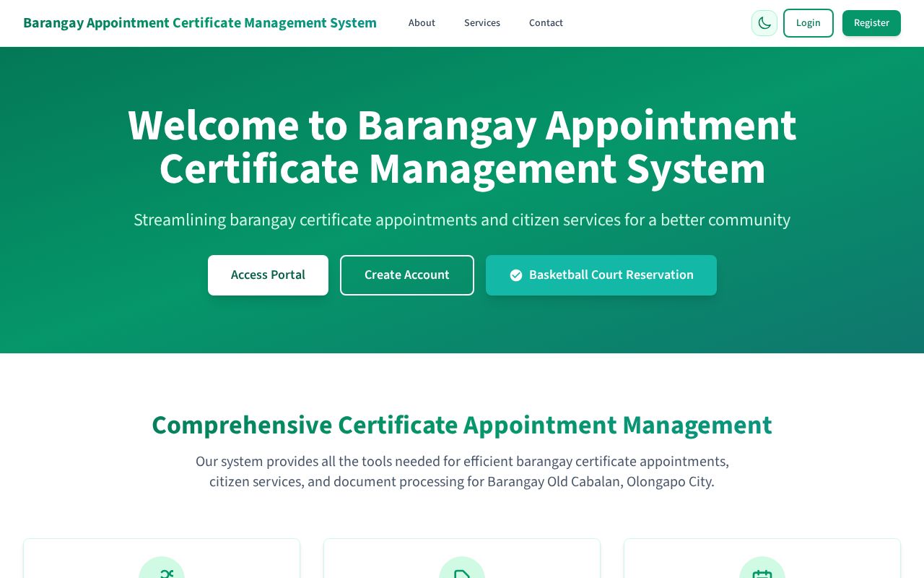The height and width of the screenshot is (578, 924).
Task: Click the heading Comprehensive Certificate Appointment Management
Action: 462,425
